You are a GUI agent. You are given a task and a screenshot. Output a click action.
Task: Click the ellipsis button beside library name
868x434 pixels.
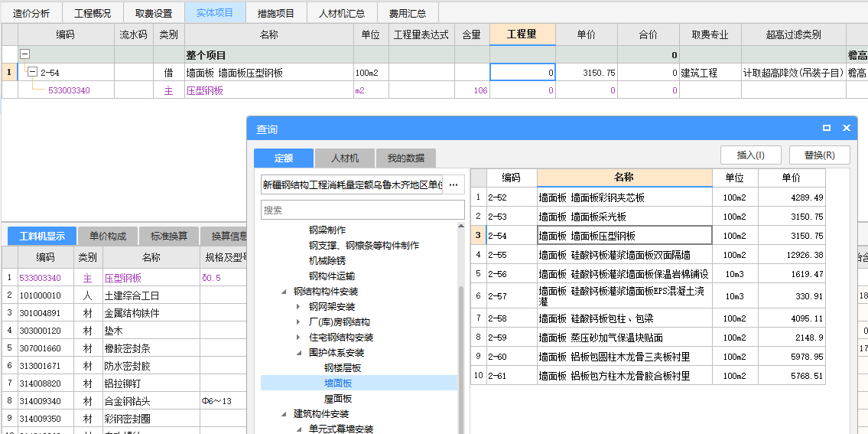point(454,185)
